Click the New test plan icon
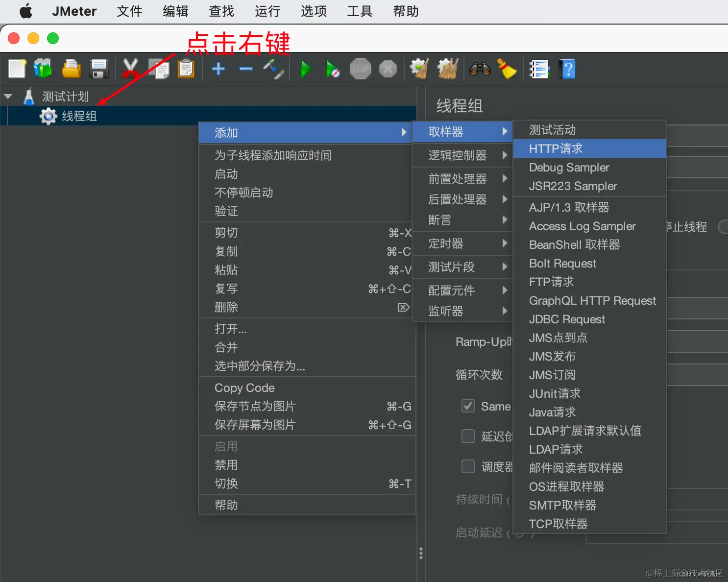The width and height of the screenshot is (728, 582). (x=17, y=69)
